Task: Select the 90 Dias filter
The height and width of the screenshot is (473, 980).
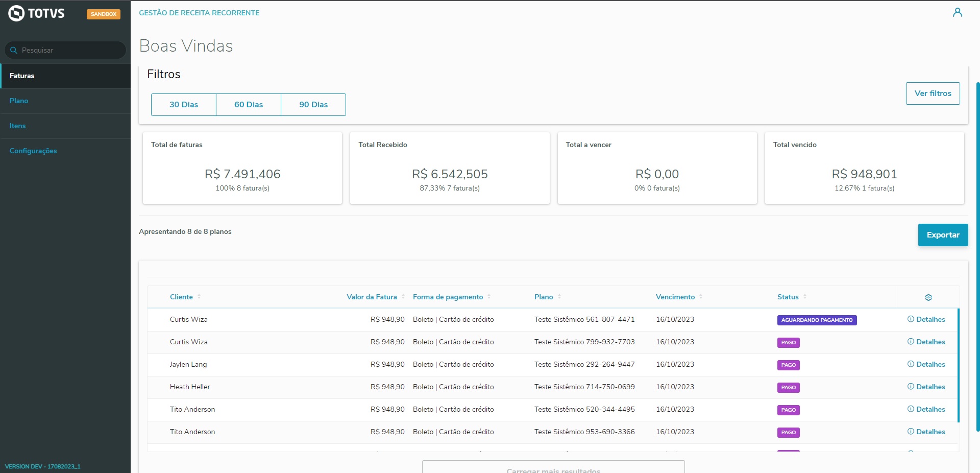Action: point(313,105)
